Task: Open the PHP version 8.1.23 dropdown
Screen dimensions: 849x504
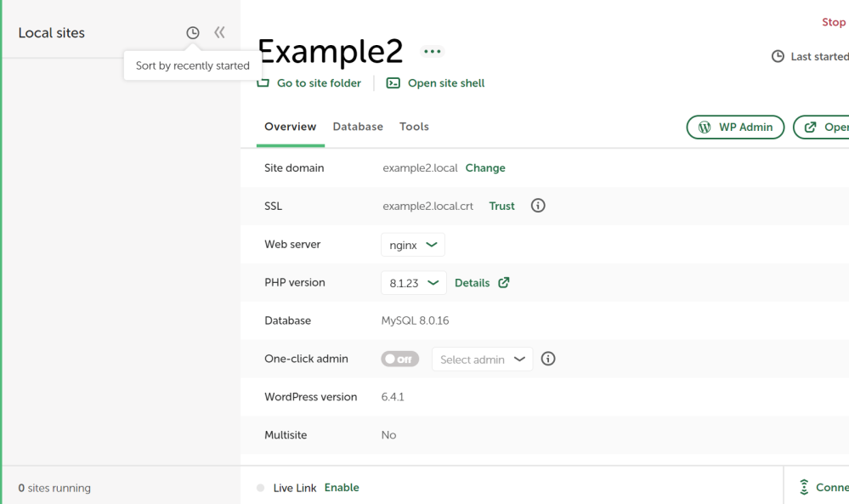Action: pyautogui.click(x=414, y=282)
